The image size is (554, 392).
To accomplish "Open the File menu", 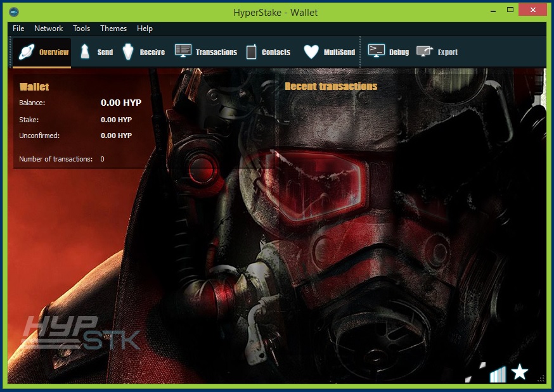I will click(18, 28).
